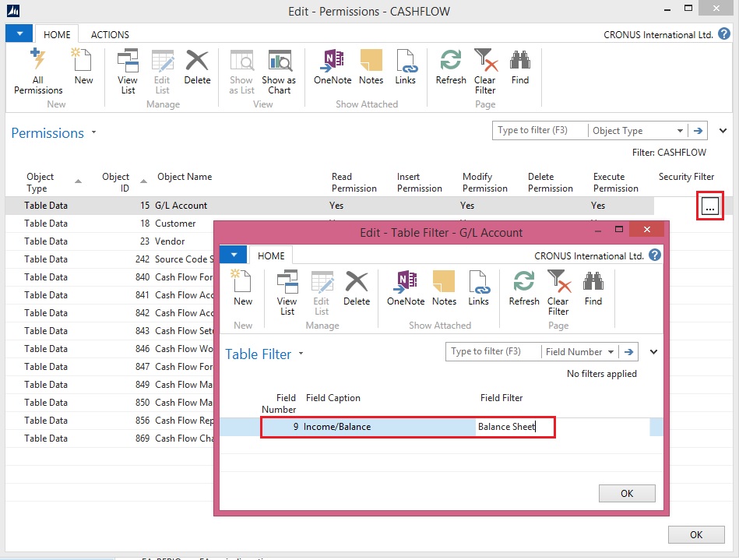Click Find binoculars in the Permissions ribbon
This screenshot has height=560, width=739.
coord(519,68)
